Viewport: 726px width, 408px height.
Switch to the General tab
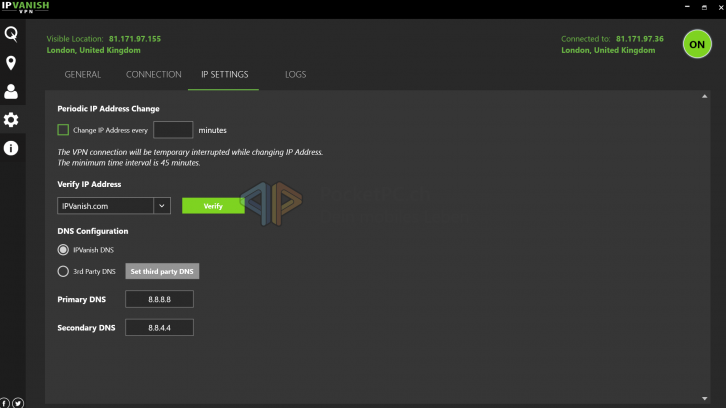[83, 75]
